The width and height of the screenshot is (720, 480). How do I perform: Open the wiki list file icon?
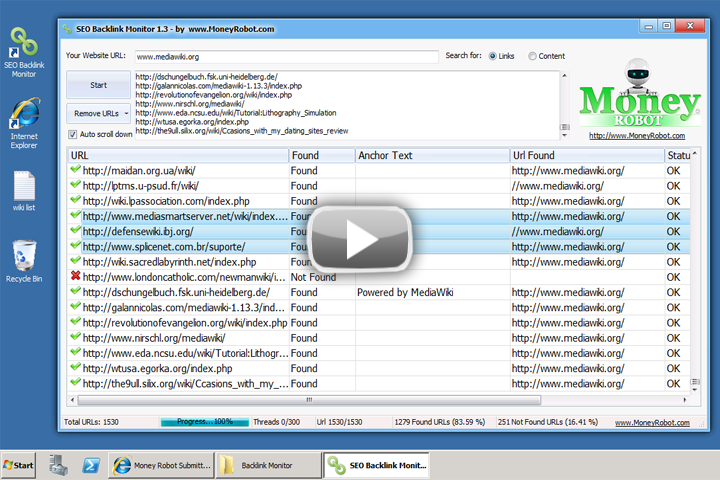point(24,191)
